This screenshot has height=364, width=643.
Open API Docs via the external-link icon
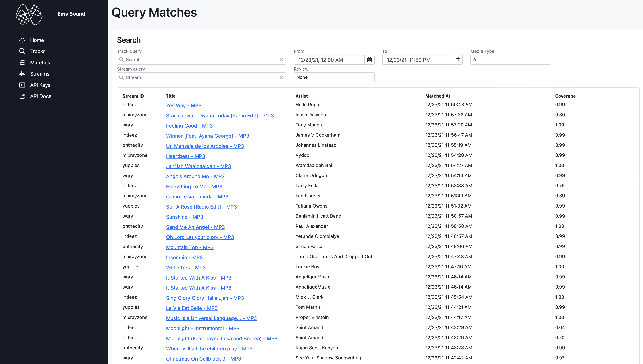coord(22,96)
